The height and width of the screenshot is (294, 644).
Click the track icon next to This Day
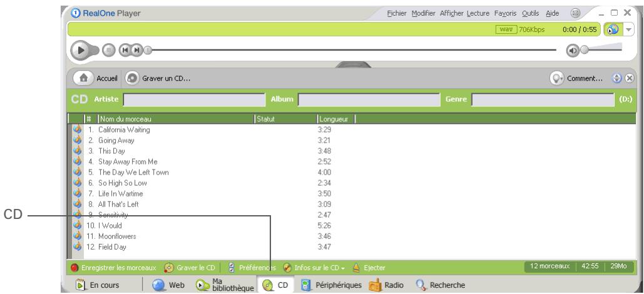click(x=77, y=151)
